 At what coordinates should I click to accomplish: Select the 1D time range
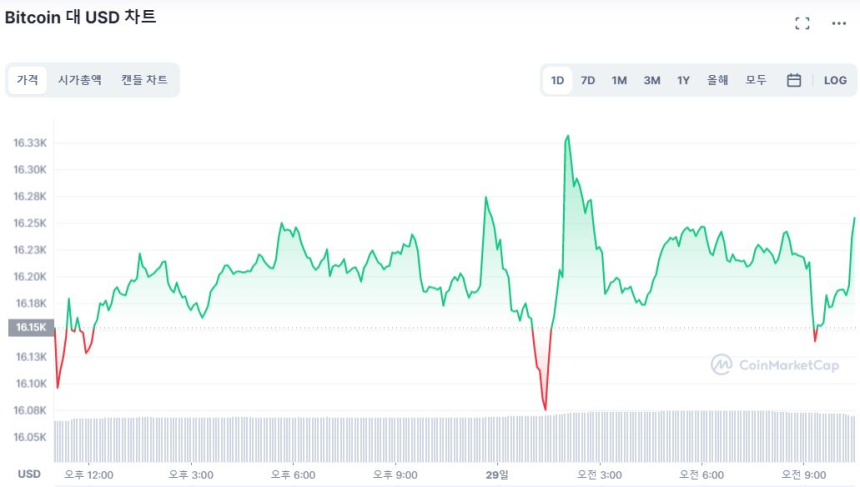coord(558,80)
